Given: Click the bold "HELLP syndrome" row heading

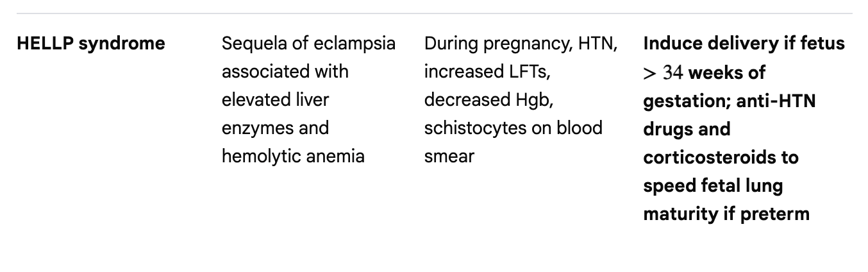Looking at the screenshot, I should coord(90,44).
